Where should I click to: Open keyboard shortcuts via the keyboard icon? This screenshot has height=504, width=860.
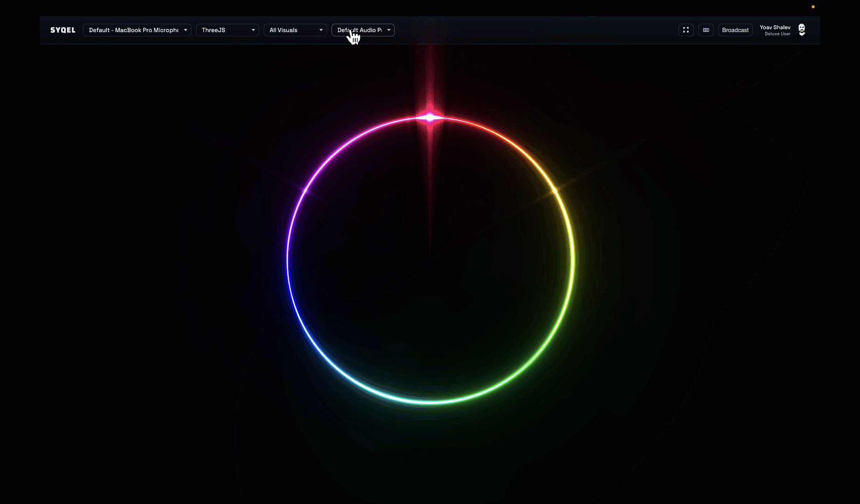pyautogui.click(x=706, y=30)
